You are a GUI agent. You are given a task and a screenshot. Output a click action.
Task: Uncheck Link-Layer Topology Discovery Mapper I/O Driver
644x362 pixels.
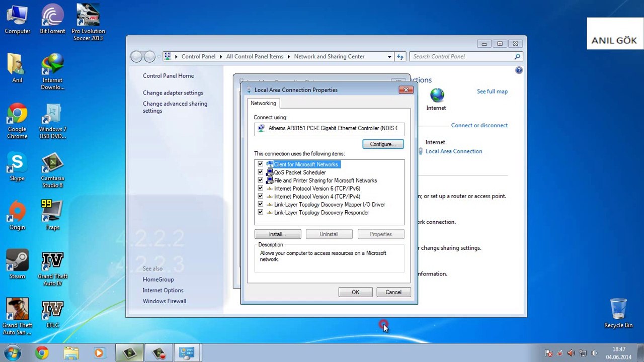[x=260, y=205]
